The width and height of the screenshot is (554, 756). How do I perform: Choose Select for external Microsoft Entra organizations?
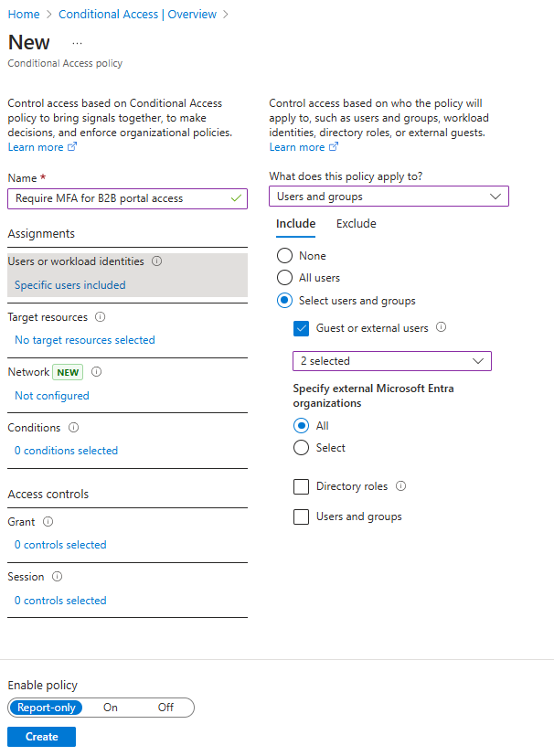click(x=302, y=447)
